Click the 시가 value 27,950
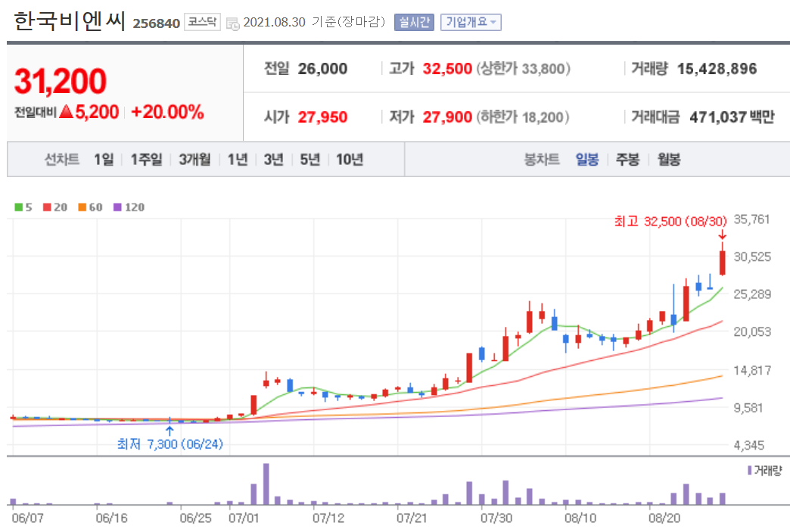Viewport: 790px width, 532px height. (322, 117)
